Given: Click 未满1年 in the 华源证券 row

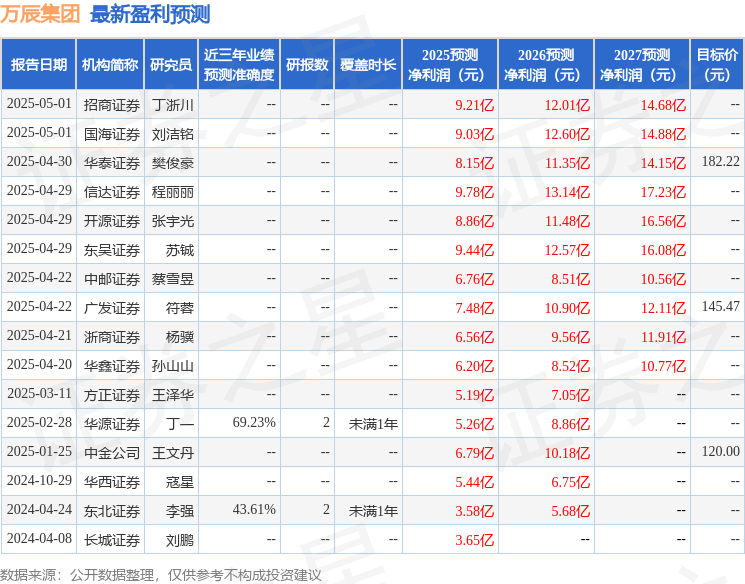Looking at the screenshot, I should (x=373, y=424).
